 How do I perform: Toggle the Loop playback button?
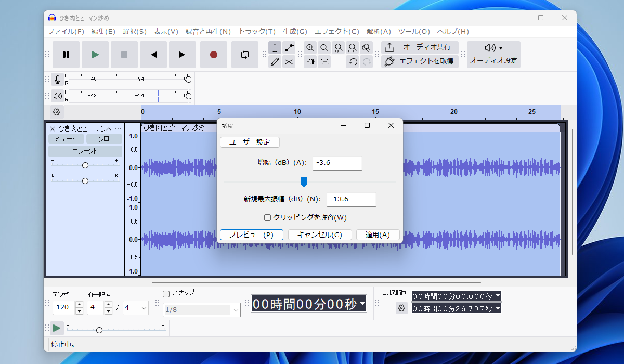click(244, 55)
